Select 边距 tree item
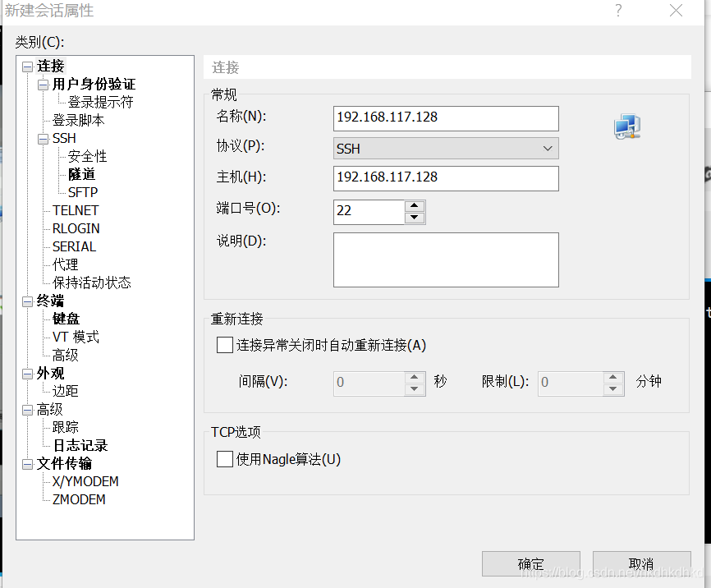This screenshot has height=588, width=711. 66,391
